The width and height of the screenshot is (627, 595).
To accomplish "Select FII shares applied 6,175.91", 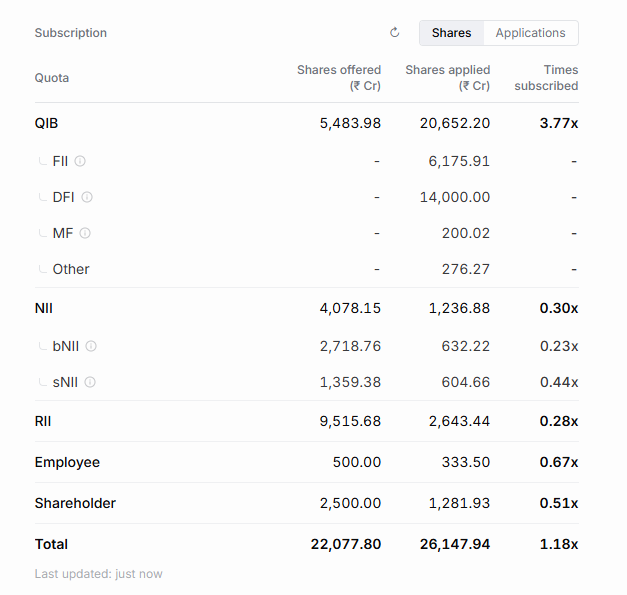I will (459, 161).
